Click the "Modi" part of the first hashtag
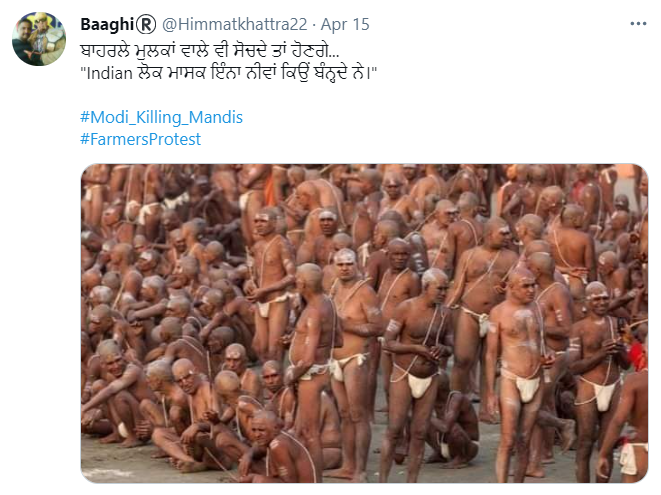This screenshot has width=661, height=495. (107, 117)
